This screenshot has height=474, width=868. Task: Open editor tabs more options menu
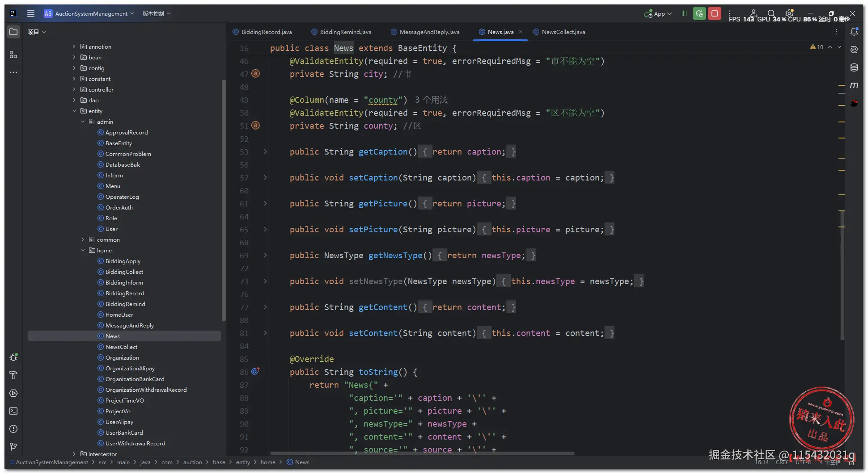coord(836,32)
